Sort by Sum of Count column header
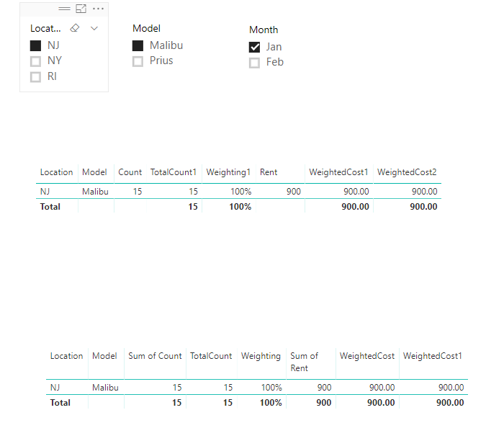The height and width of the screenshot is (441, 504). point(155,356)
